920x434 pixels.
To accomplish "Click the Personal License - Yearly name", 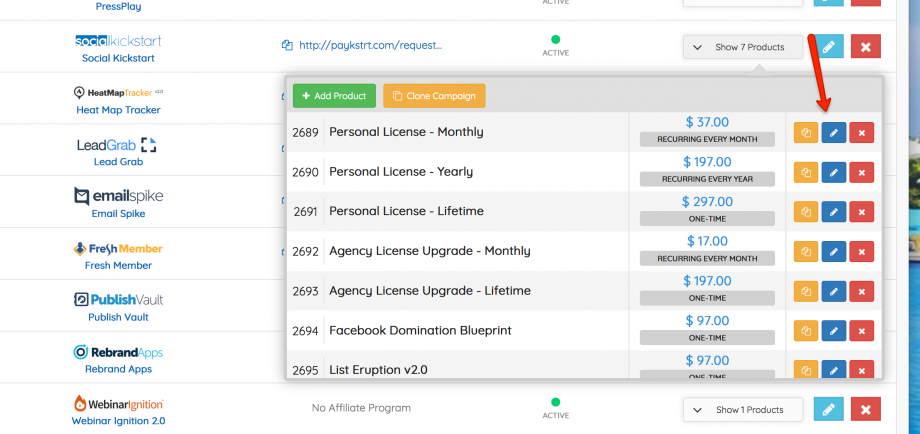I will click(x=401, y=172).
